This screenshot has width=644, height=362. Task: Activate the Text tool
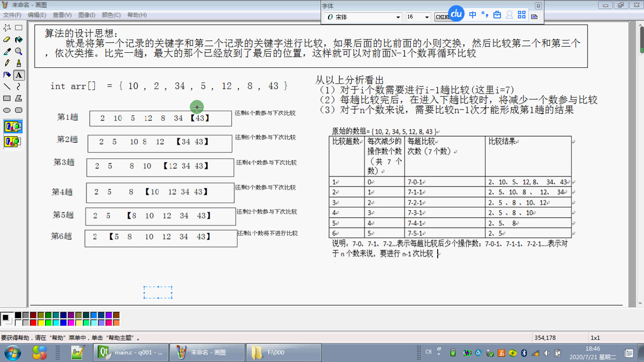[19, 75]
